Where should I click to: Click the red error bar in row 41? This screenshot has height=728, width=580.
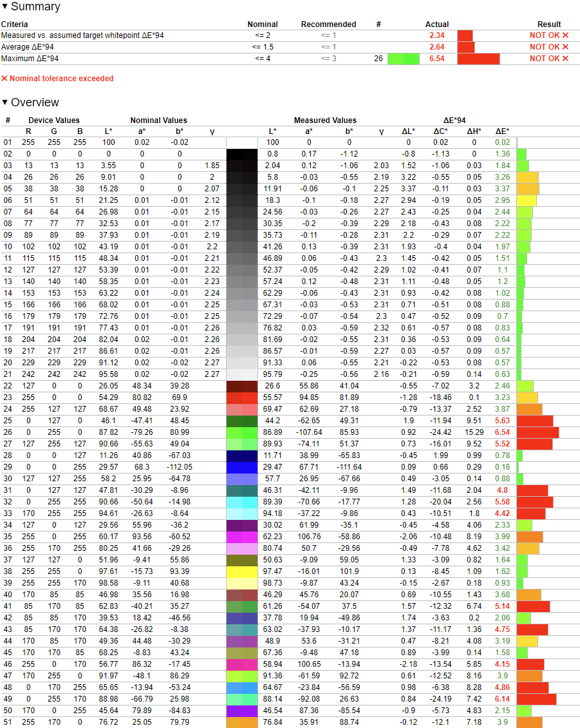point(533,606)
